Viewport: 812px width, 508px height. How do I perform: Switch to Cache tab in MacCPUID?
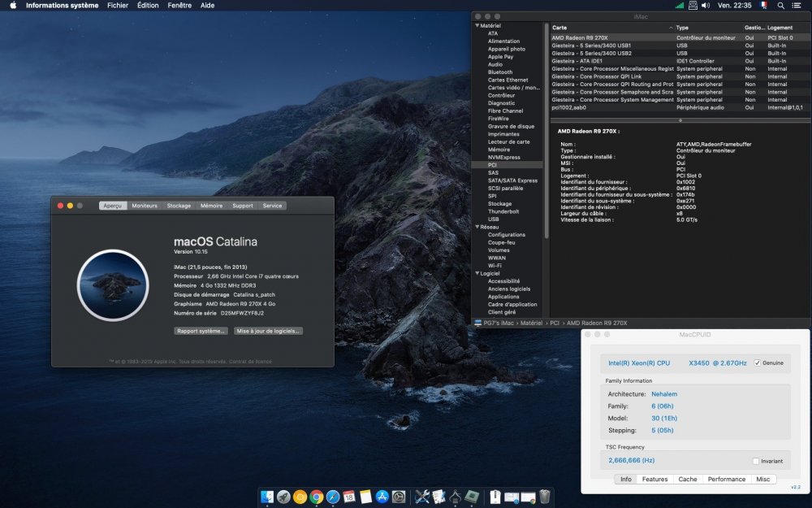(688, 479)
